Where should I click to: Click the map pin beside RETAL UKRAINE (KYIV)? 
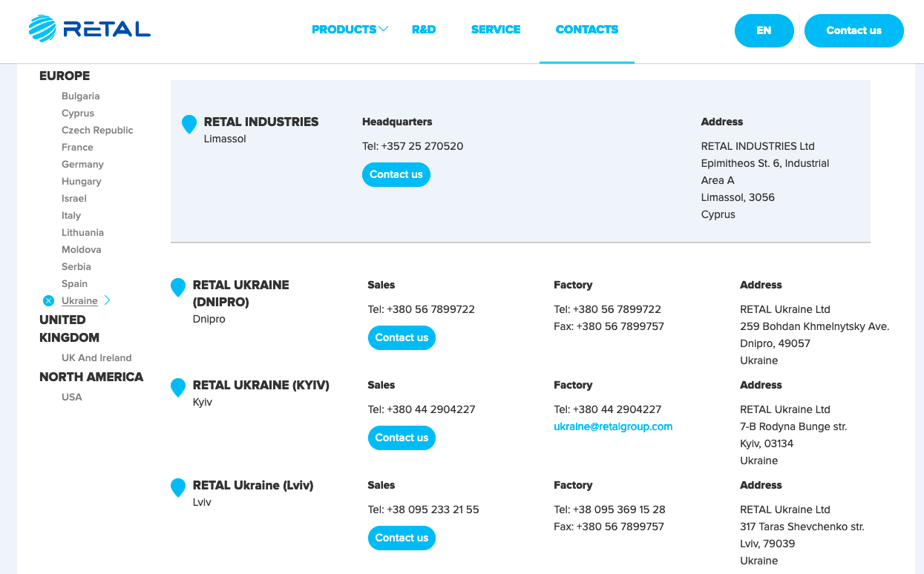pyautogui.click(x=178, y=388)
